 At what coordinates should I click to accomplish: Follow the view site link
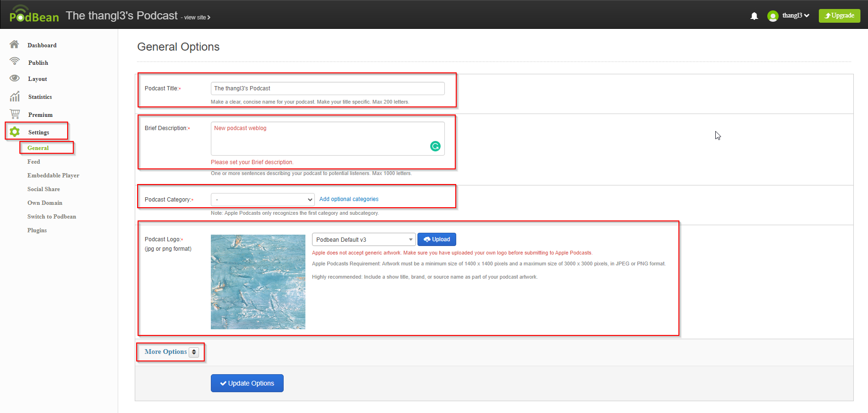pos(197,18)
